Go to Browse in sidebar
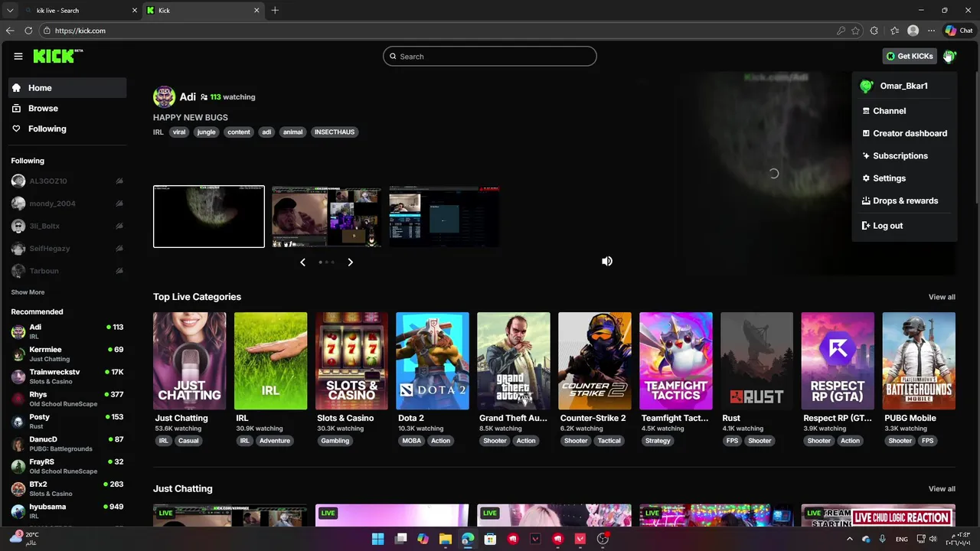This screenshot has width=980, height=551. click(x=68, y=109)
